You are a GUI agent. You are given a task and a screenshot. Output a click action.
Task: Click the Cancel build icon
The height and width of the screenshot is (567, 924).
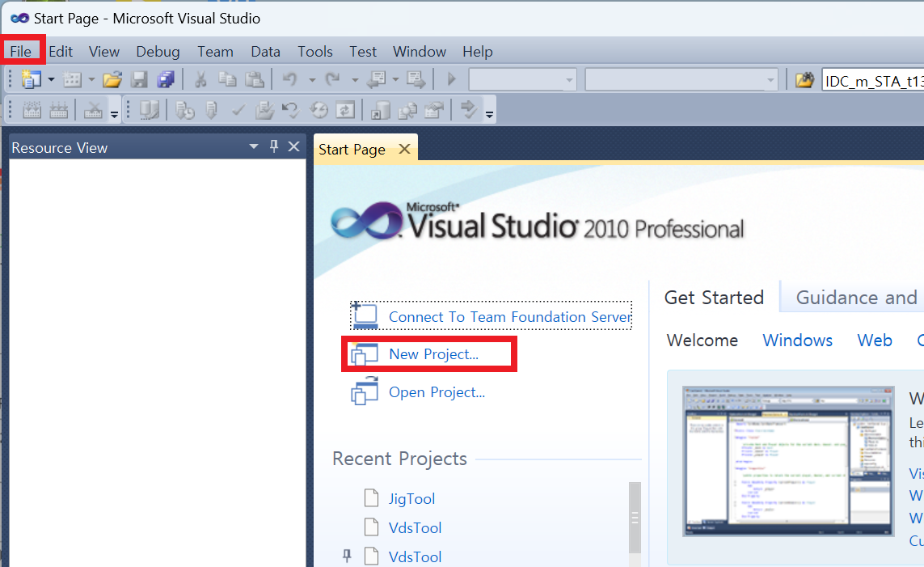[93, 110]
